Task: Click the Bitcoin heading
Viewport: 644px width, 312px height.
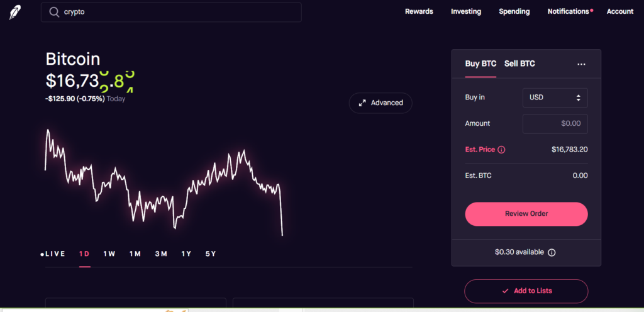Action: 73,59
